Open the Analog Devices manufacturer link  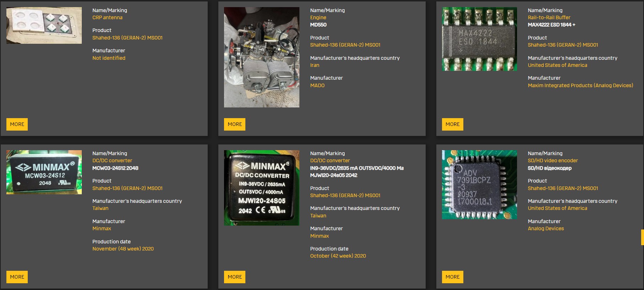[x=546, y=228]
